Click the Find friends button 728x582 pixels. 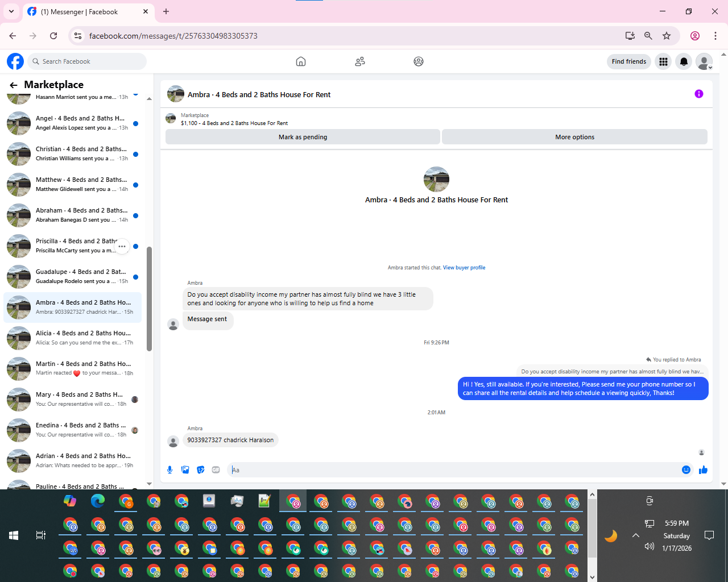point(628,61)
